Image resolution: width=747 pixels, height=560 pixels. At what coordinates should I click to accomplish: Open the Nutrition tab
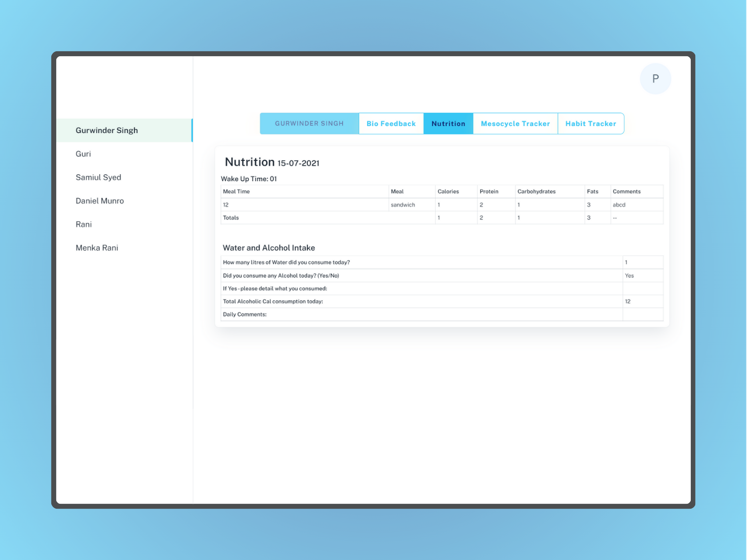[448, 123]
